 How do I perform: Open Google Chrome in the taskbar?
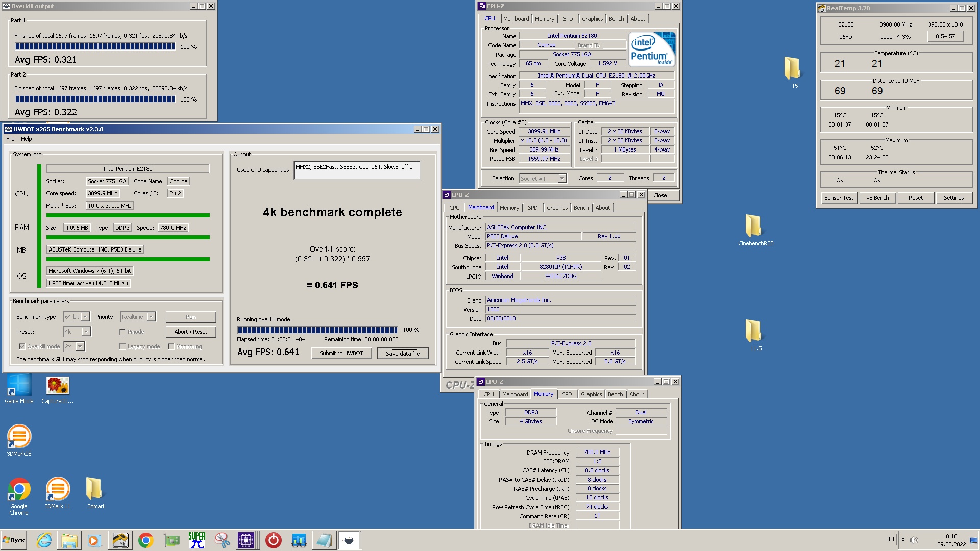146,540
